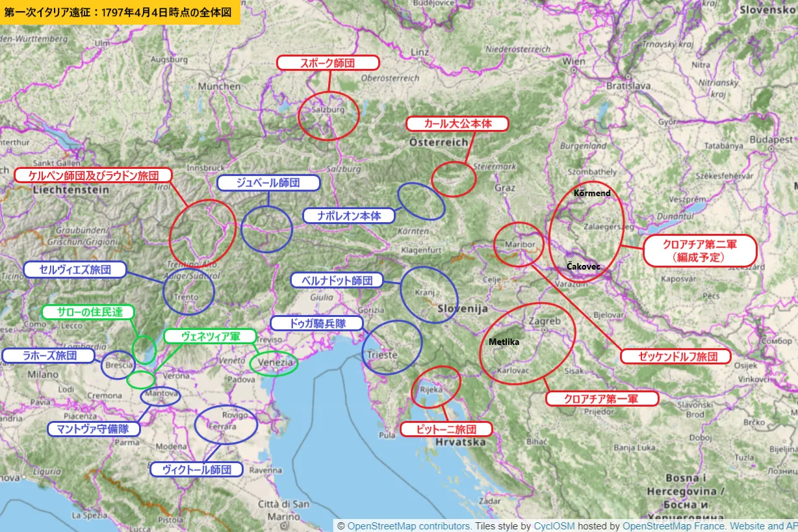798x532 pixels.
Task: Click the Trieste city label
Action: point(382,355)
